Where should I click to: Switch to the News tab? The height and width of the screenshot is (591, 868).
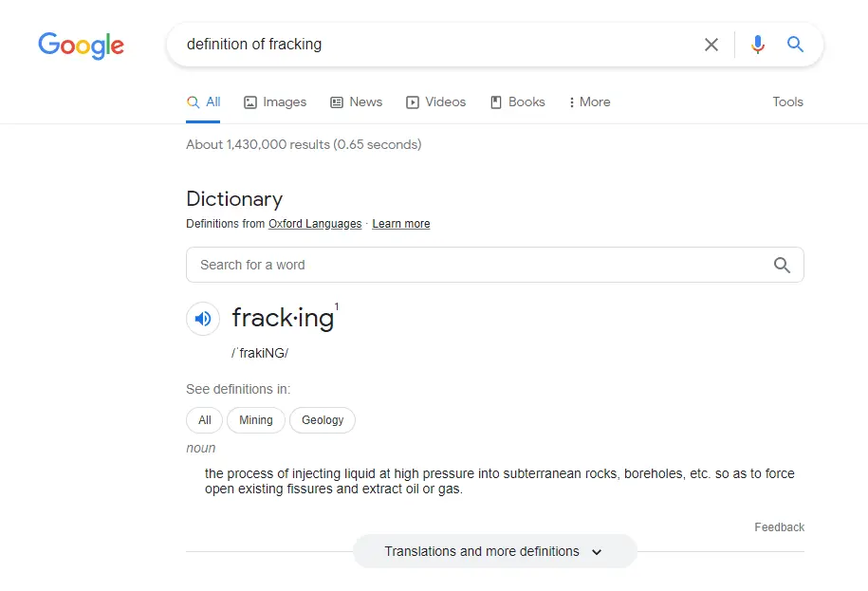[356, 102]
